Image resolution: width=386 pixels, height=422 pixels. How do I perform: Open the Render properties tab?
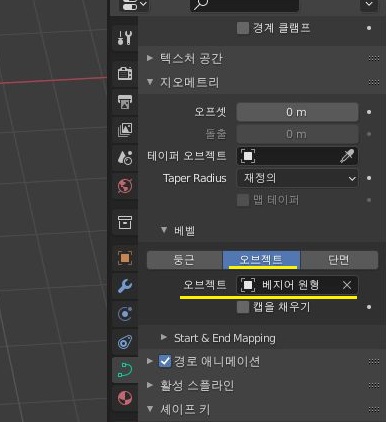[125, 73]
